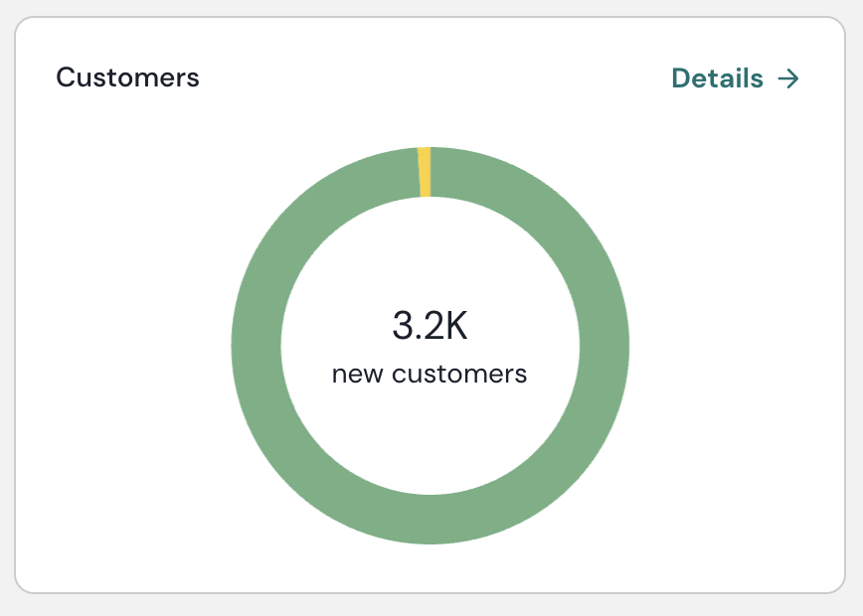Click white card space below Customers heading
863x616 pixels.
127,199
